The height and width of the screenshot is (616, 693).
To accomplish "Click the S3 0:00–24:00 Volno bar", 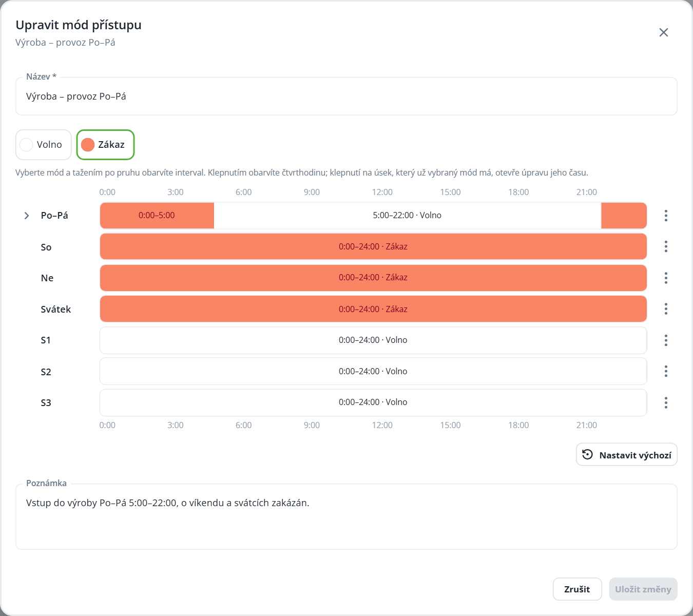I will (x=373, y=402).
